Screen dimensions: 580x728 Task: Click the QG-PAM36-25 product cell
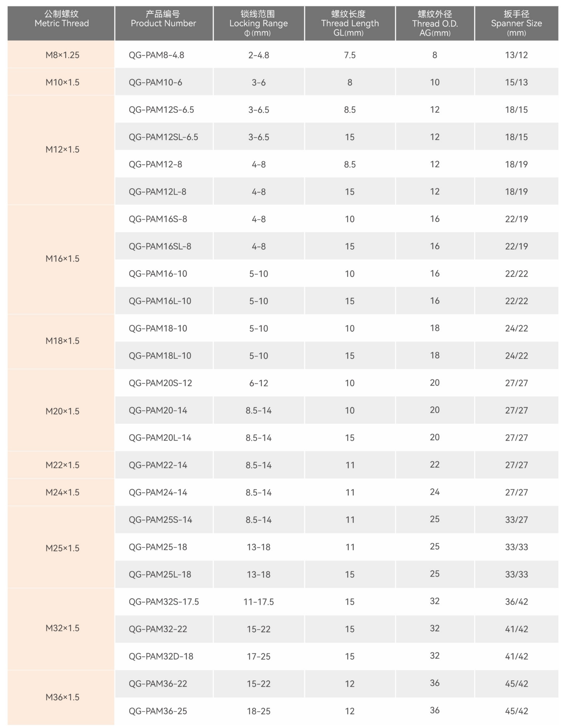[x=158, y=711]
